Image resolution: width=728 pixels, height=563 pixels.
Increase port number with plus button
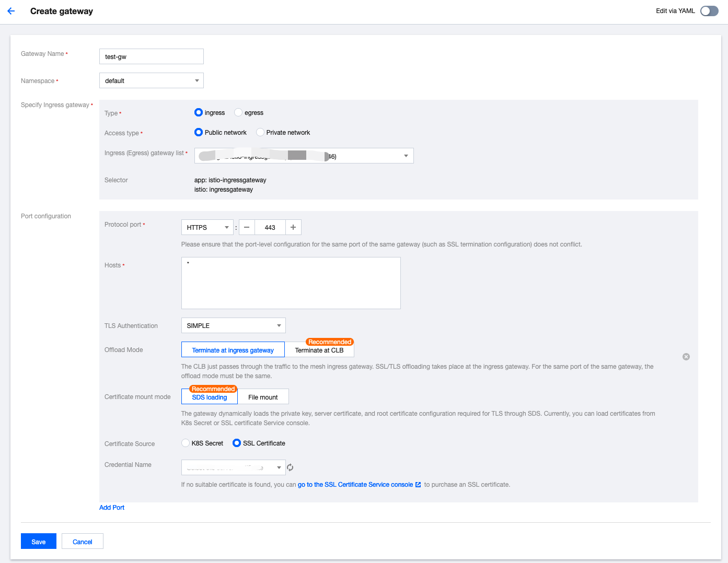[293, 227]
